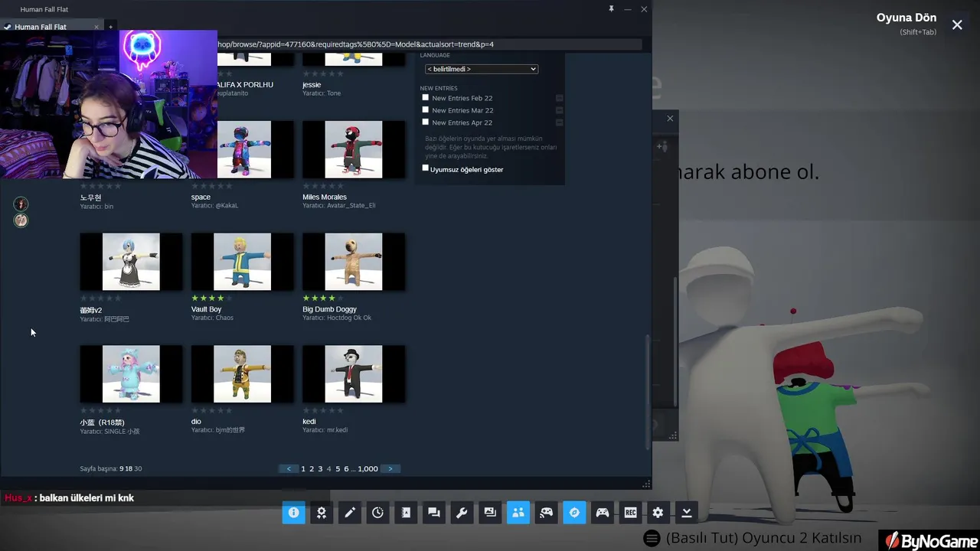The image size is (980, 551).
Task: Click the resize grip of browser window
Action: click(x=646, y=484)
